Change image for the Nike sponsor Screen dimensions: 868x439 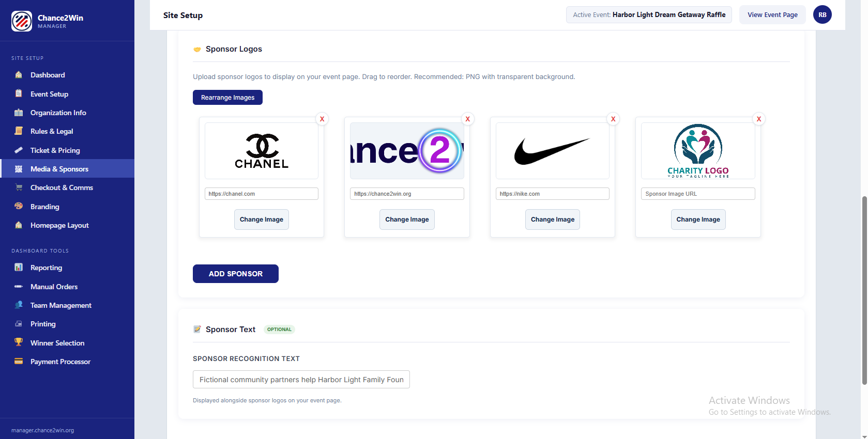click(553, 219)
